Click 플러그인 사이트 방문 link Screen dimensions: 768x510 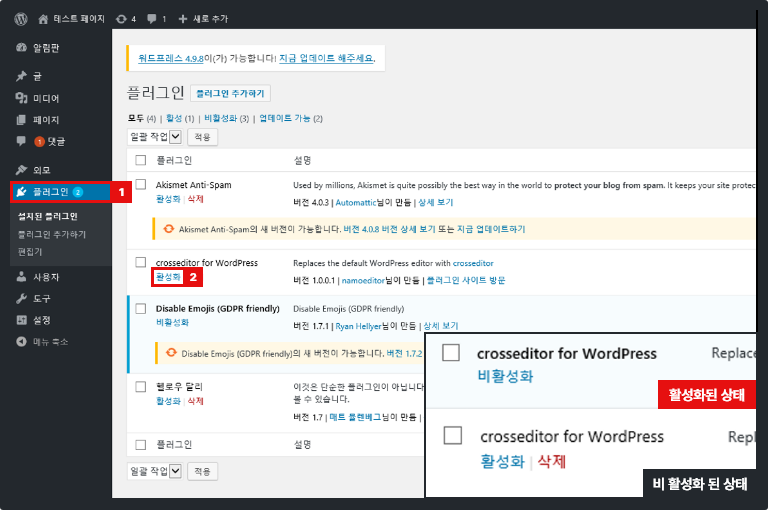coord(466,280)
